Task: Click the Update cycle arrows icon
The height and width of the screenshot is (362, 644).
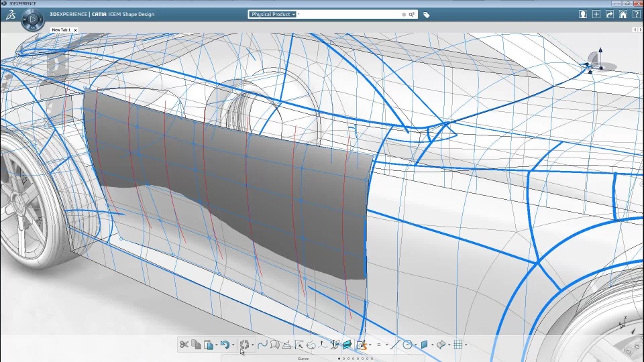Action: pos(244,345)
